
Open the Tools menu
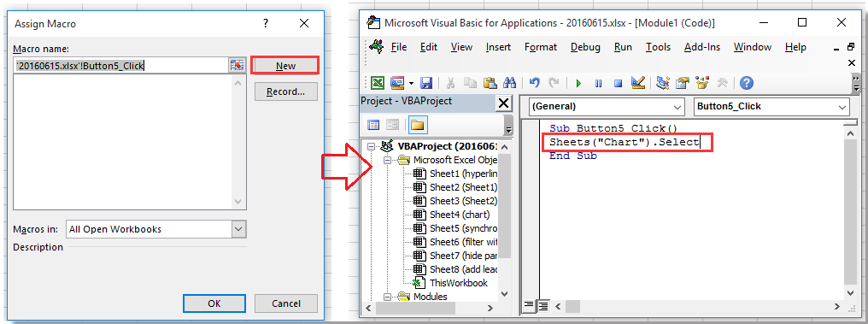[658, 47]
